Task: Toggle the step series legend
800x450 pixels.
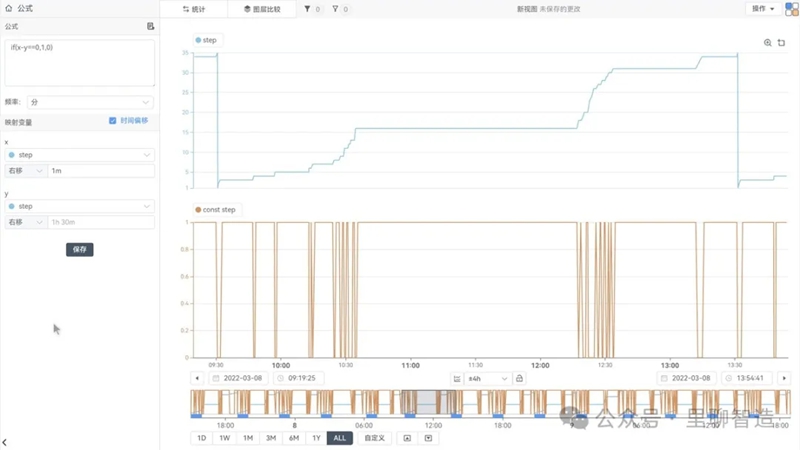Action: pos(207,40)
